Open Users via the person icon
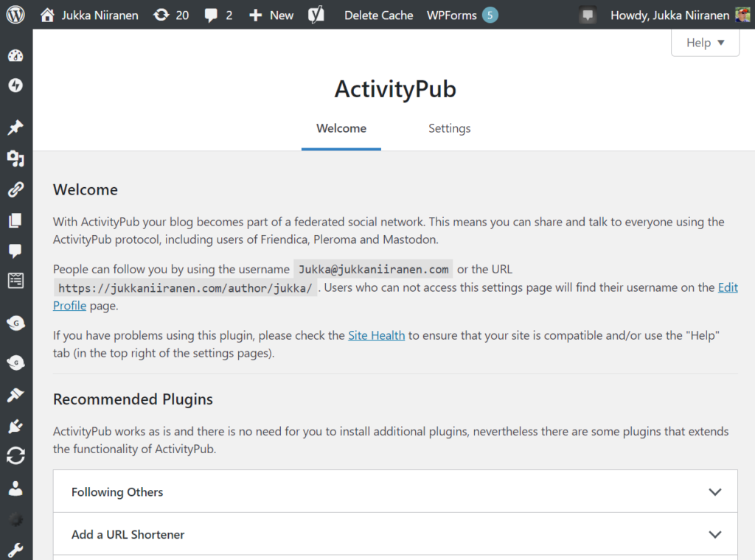Viewport: 755px width, 560px height. click(x=15, y=489)
